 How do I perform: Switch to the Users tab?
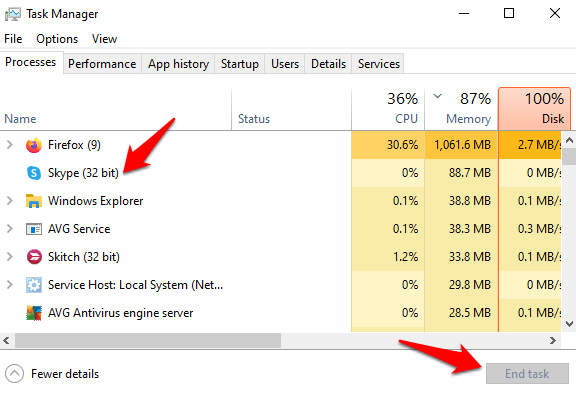pyautogui.click(x=285, y=64)
